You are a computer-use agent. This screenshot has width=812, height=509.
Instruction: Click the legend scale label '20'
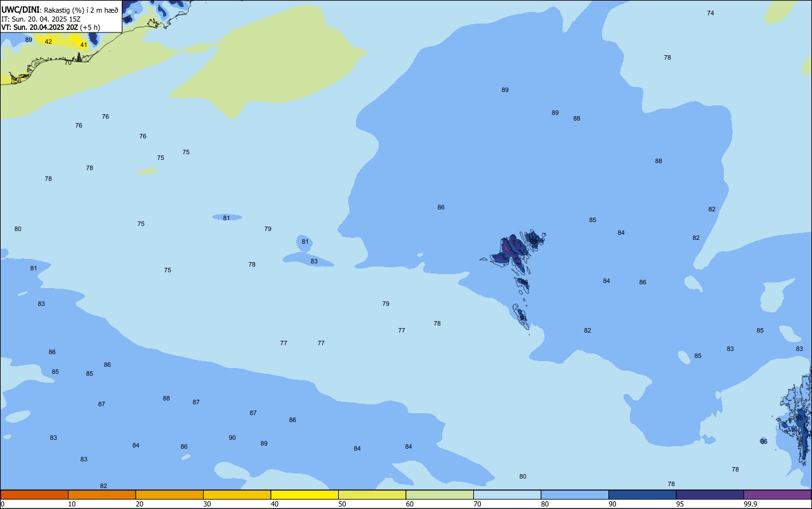tap(139, 504)
